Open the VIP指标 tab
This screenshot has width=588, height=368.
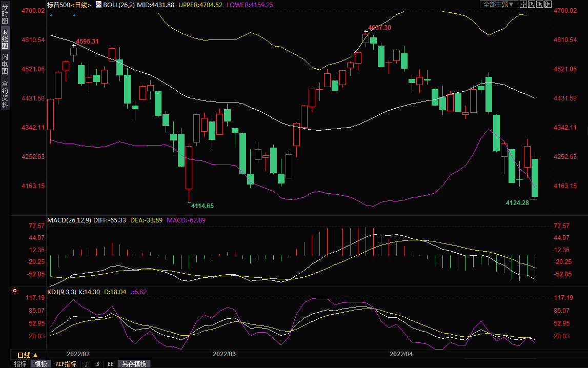tap(66, 364)
